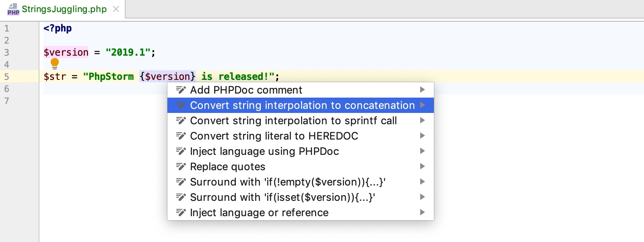Click line number 5 in gutter
Screen dimensions: 644x242
[x=6, y=77]
